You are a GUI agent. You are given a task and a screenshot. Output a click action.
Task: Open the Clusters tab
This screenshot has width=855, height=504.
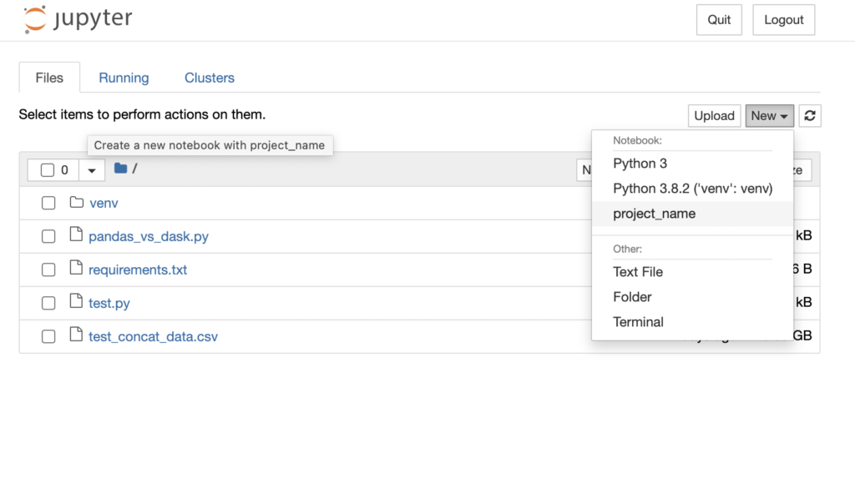pos(209,78)
